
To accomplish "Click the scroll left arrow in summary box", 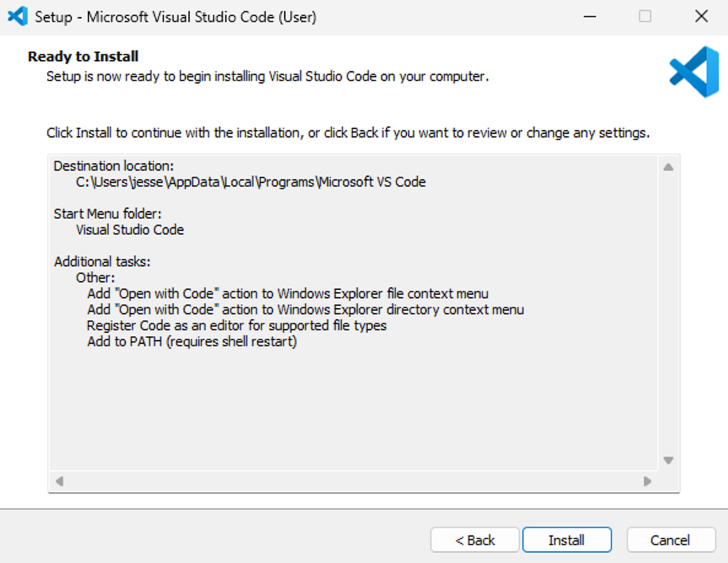I will point(60,481).
